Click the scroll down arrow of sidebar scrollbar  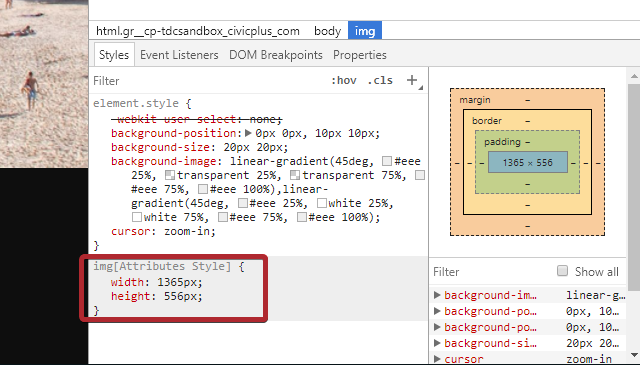[x=634, y=356]
